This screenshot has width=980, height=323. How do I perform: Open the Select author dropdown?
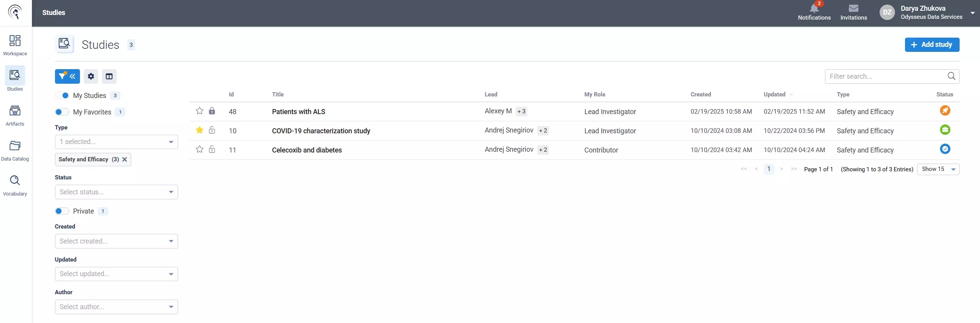pyautogui.click(x=117, y=307)
